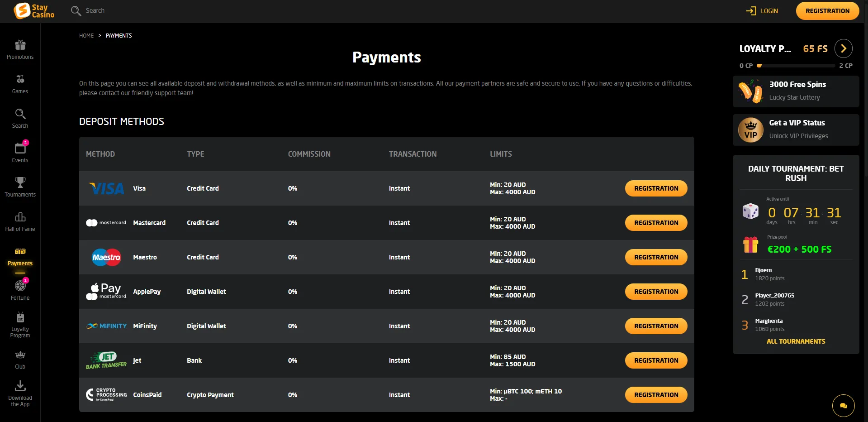Click the LOGIN button in header
The height and width of the screenshot is (422, 868).
(763, 11)
